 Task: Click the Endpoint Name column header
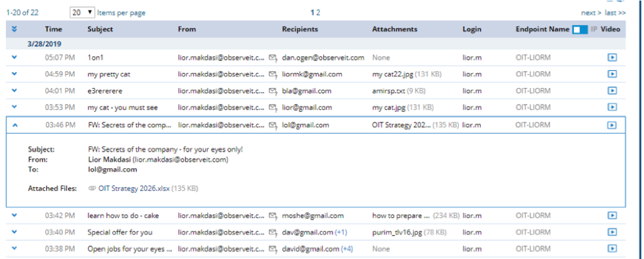543,29
